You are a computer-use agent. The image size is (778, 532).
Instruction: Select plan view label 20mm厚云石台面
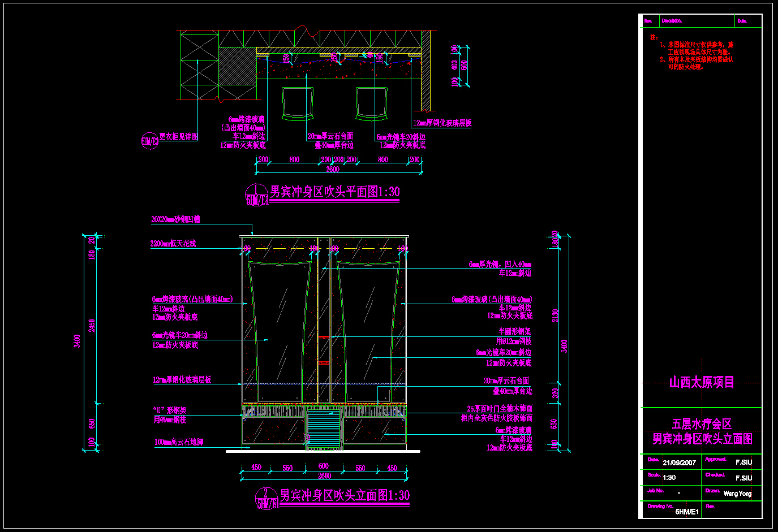[330, 136]
